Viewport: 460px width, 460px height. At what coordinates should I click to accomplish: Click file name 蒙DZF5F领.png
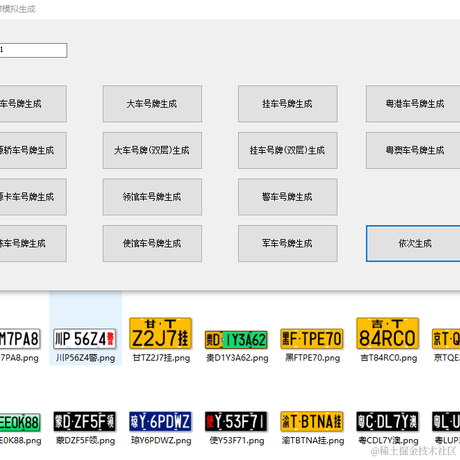(x=85, y=441)
